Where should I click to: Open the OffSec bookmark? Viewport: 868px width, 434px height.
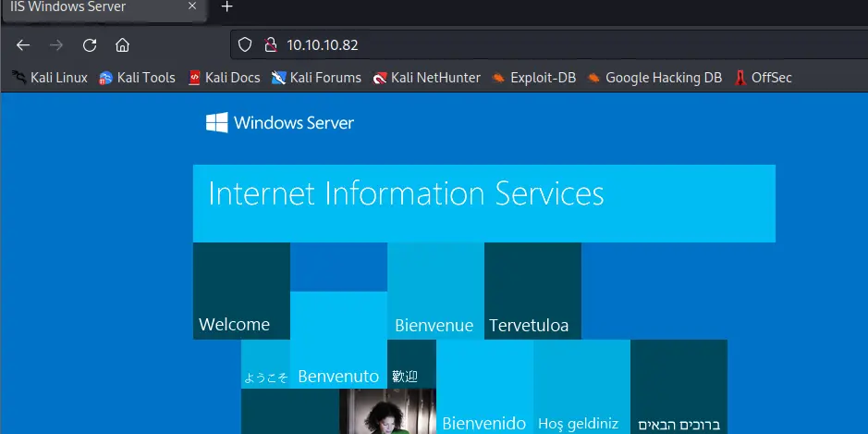coord(763,78)
